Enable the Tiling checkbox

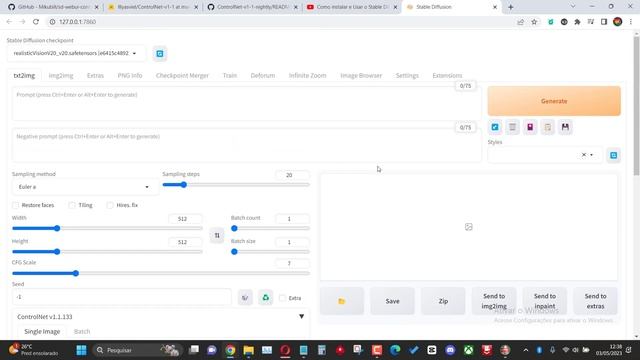pyautogui.click(x=72, y=205)
